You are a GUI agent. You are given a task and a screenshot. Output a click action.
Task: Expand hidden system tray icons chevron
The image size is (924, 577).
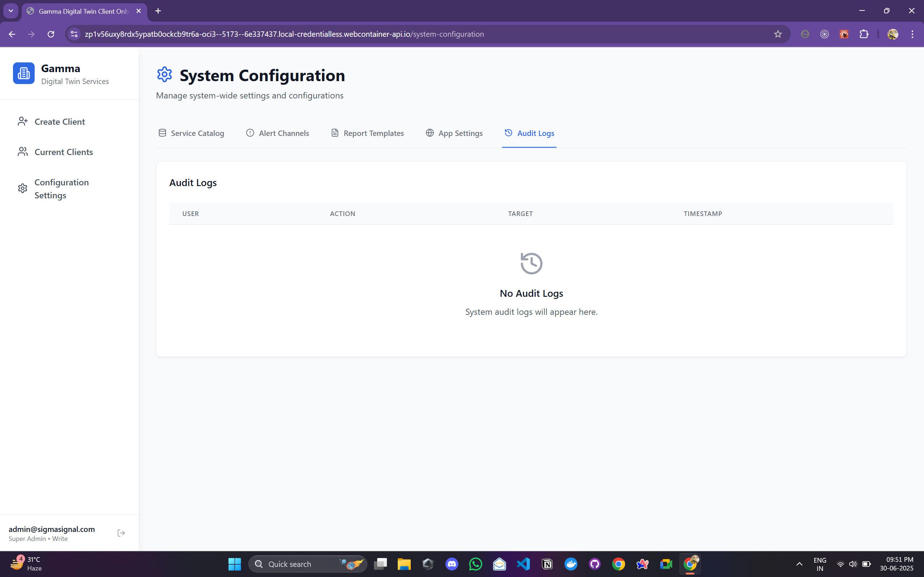tap(799, 564)
